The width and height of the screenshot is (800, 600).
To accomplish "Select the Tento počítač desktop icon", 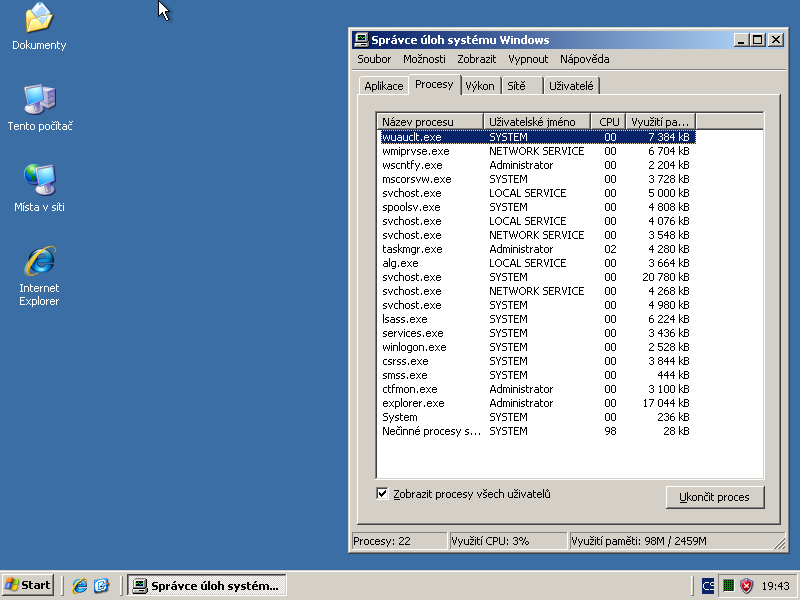I will click(40, 108).
